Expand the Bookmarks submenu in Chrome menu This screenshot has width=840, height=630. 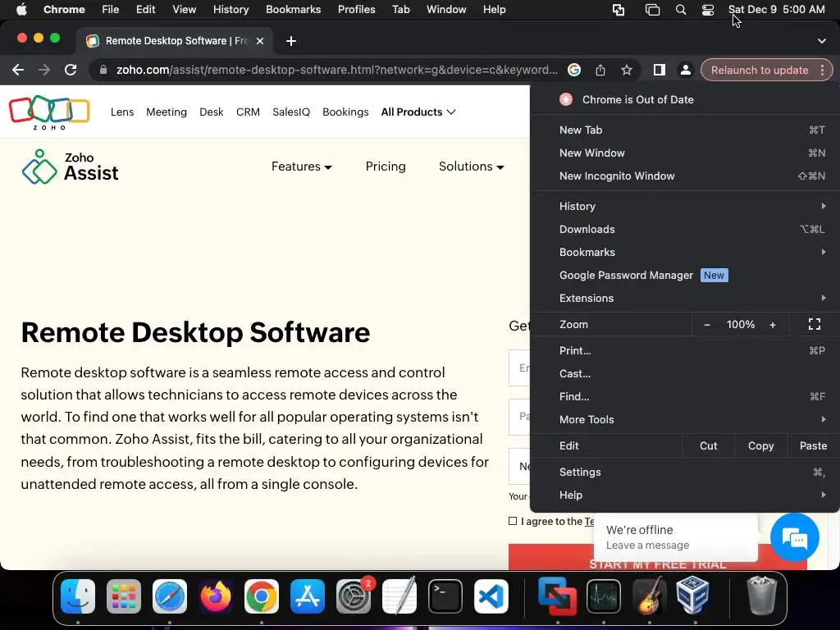685,253
